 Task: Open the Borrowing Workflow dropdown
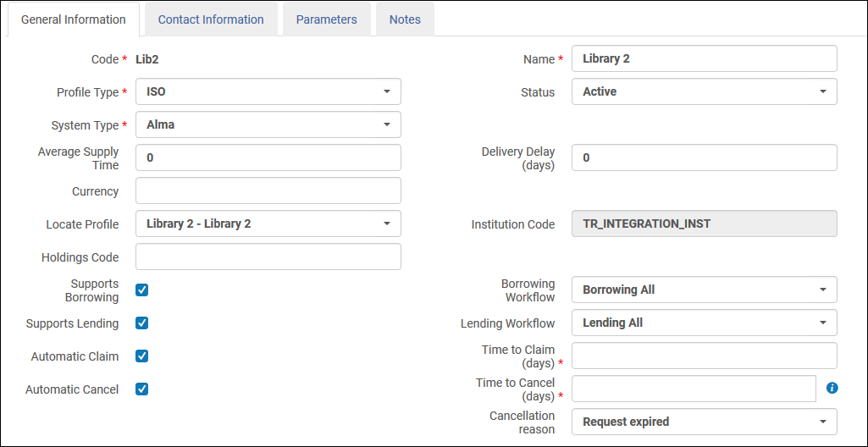(x=704, y=290)
